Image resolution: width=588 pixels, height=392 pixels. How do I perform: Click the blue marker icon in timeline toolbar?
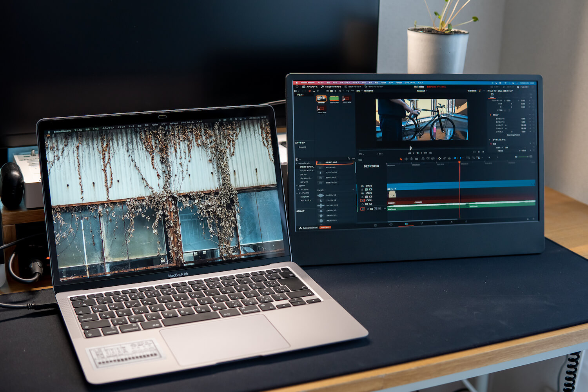tap(461, 158)
